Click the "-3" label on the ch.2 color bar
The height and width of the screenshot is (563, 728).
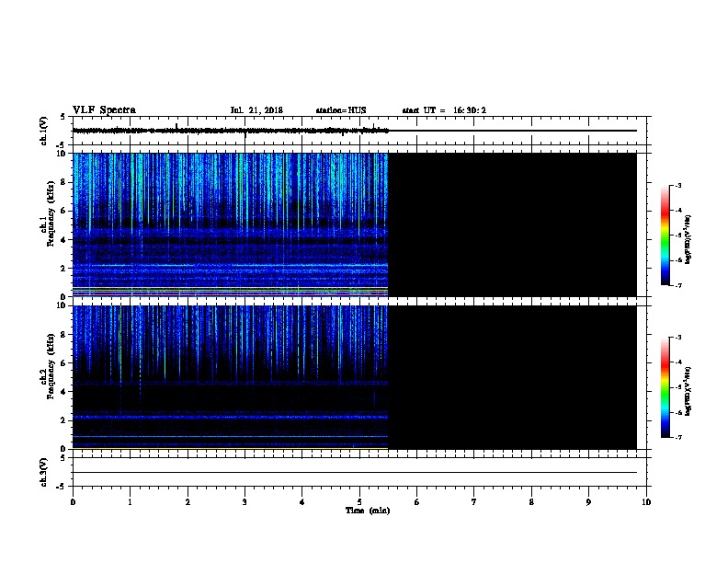point(678,338)
